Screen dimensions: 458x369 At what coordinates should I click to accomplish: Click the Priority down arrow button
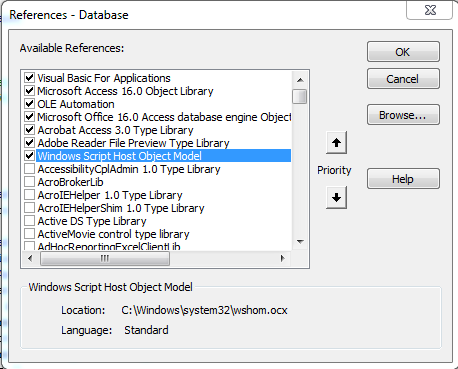point(336,197)
